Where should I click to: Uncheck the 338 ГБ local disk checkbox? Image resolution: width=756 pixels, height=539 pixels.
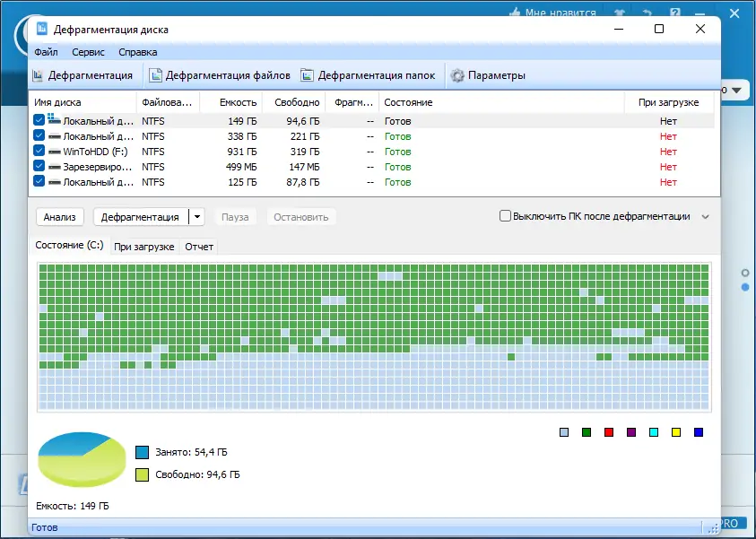tap(39, 135)
